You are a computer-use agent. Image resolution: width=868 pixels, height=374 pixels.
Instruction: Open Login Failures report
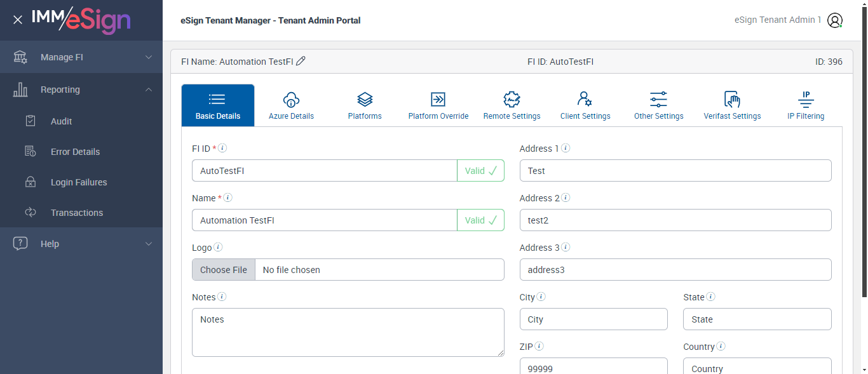pyautogui.click(x=79, y=182)
